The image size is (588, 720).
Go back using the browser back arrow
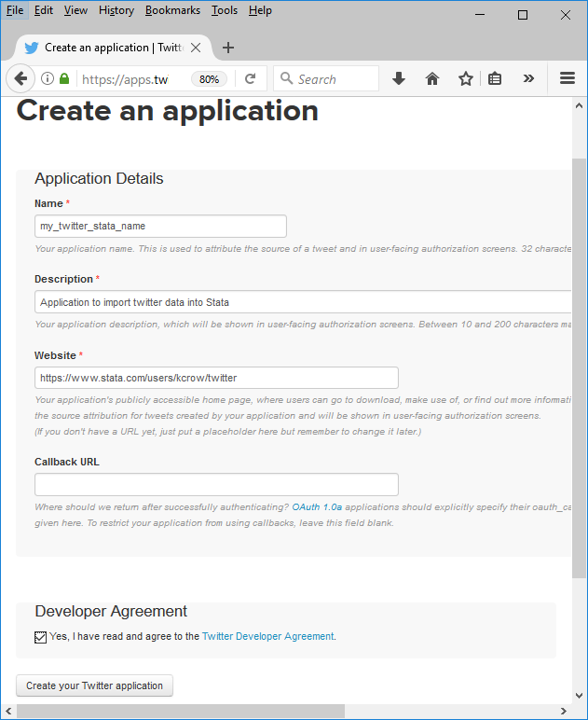tap(21, 78)
